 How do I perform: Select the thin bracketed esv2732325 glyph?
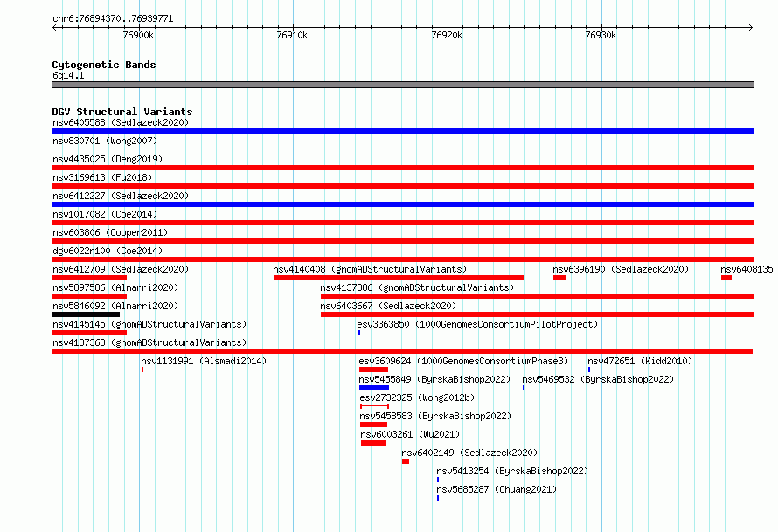(375, 406)
